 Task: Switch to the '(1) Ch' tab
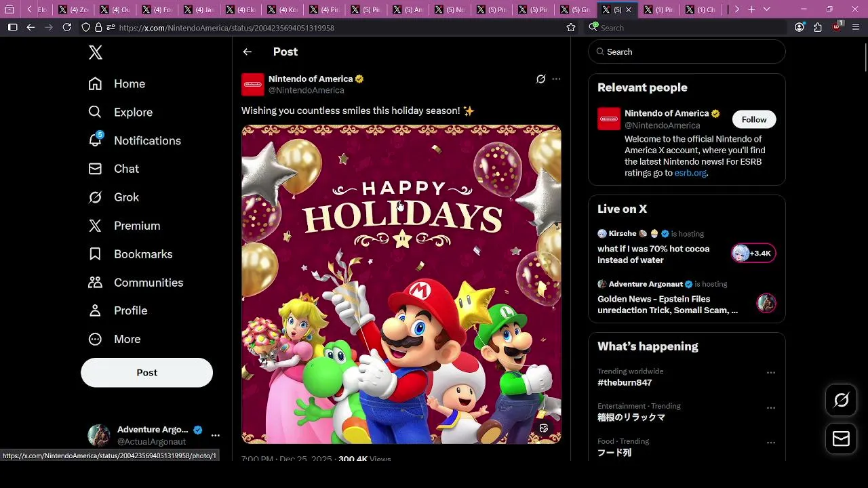[x=700, y=9]
